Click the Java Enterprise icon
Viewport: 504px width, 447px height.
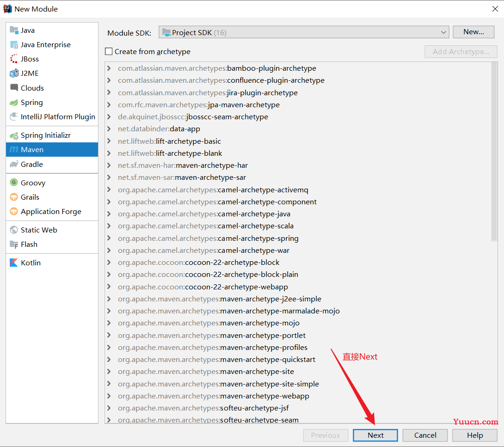point(14,45)
